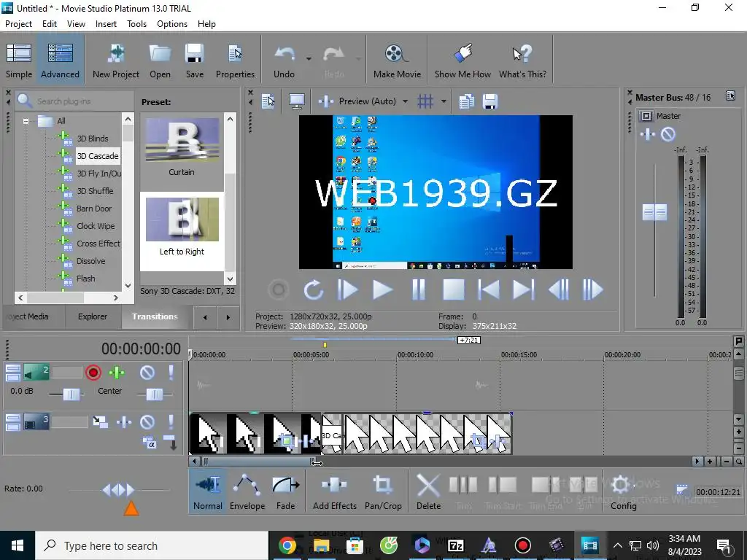The height and width of the screenshot is (560, 747).
Task: Open overlay grid options dropdown arrow
Action: pyautogui.click(x=444, y=101)
